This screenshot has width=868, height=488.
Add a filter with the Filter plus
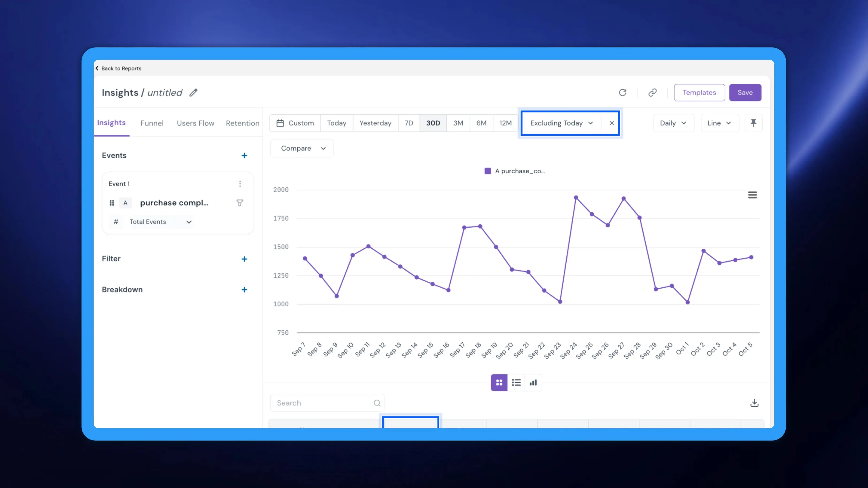point(244,259)
